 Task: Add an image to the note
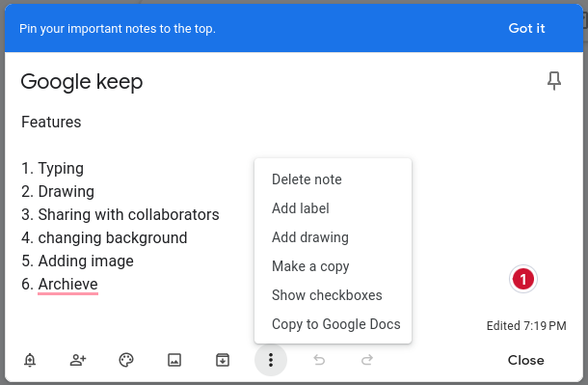[x=174, y=360]
